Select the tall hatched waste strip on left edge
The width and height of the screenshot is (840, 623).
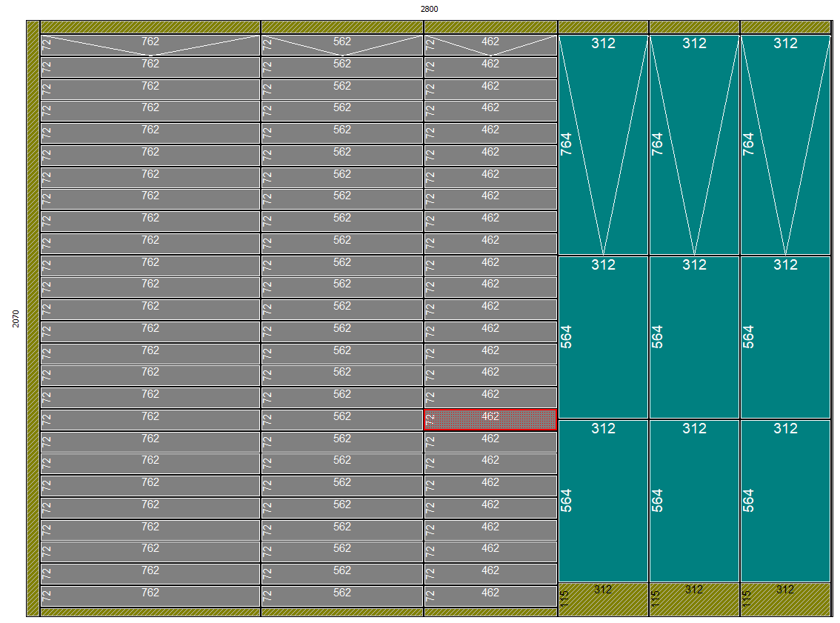point(33,319)
